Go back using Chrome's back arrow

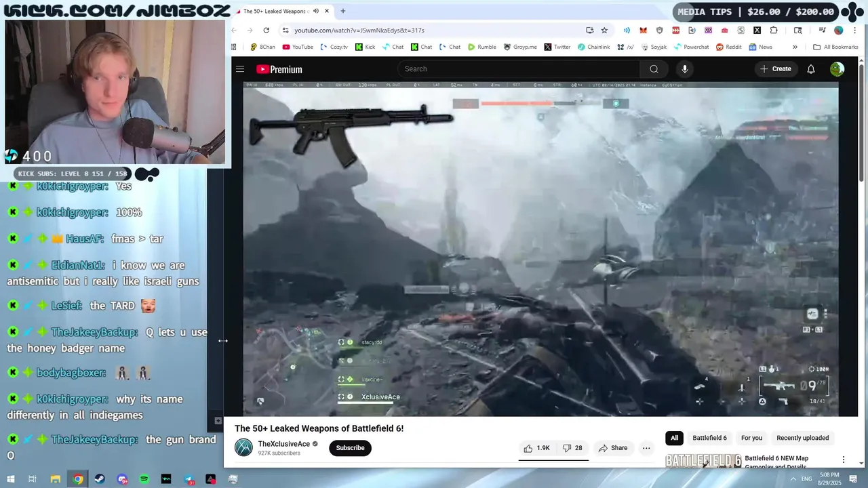(x=234, y=30)
